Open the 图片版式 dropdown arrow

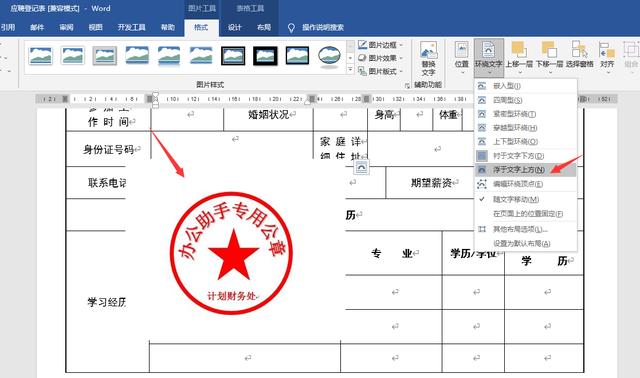[401, 71]
